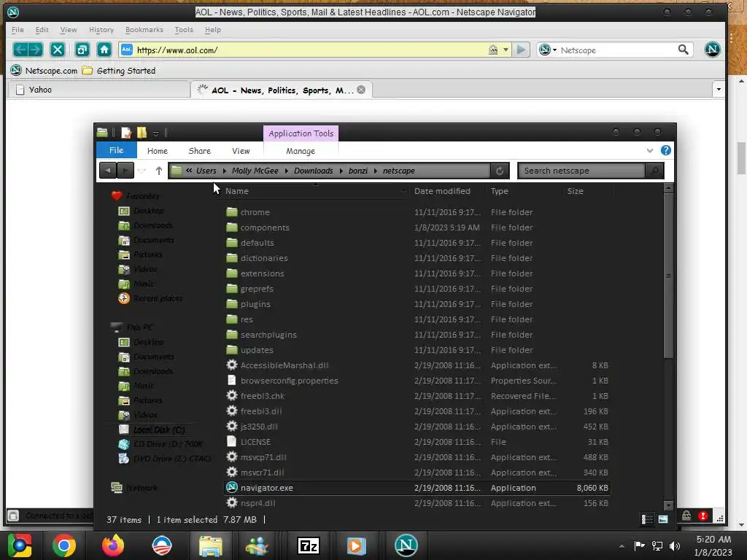
Task: Open the Netscape.com bookmark
Action: tap(44, 71)
